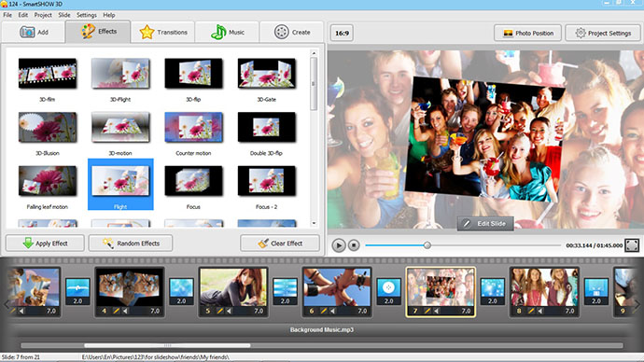Click the Random Effects button
The height and width of the screenshot is (362, 644).
pos(131,243)
